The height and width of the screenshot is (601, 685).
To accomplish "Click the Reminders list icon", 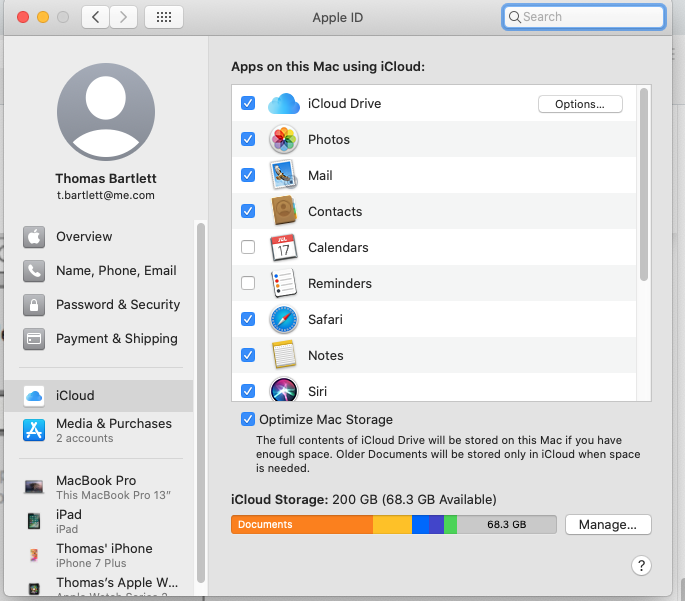I will point(284,283).
